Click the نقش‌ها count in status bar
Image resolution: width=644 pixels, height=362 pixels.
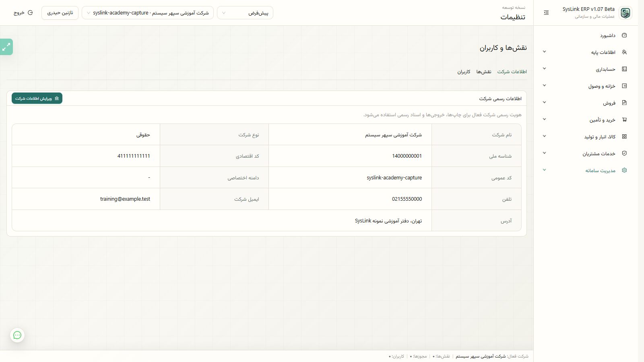point(441,356)
